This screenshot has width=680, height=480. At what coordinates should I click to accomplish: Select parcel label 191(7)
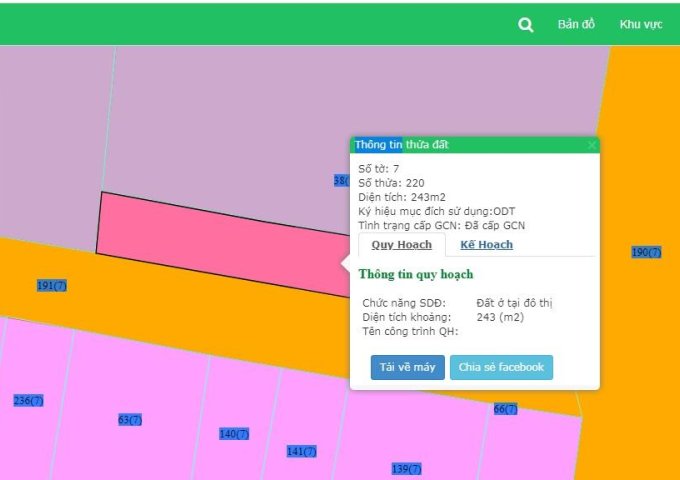click(x=52, y=286)
